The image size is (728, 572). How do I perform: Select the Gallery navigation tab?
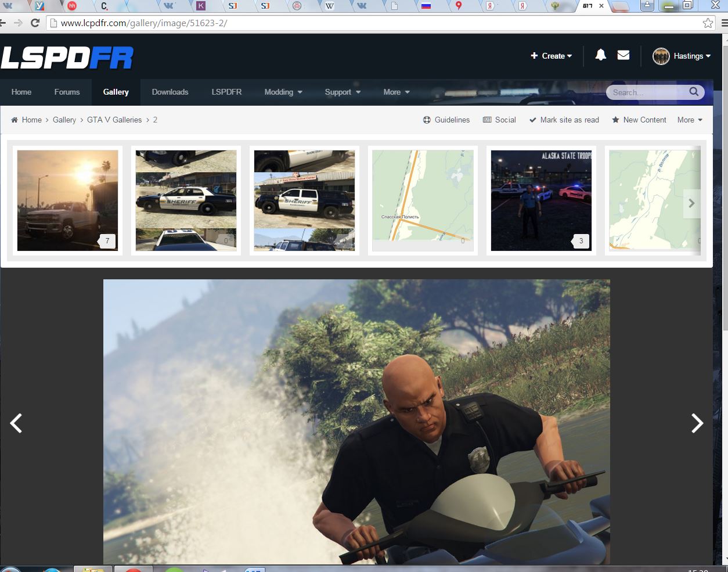tap(116, 92)
